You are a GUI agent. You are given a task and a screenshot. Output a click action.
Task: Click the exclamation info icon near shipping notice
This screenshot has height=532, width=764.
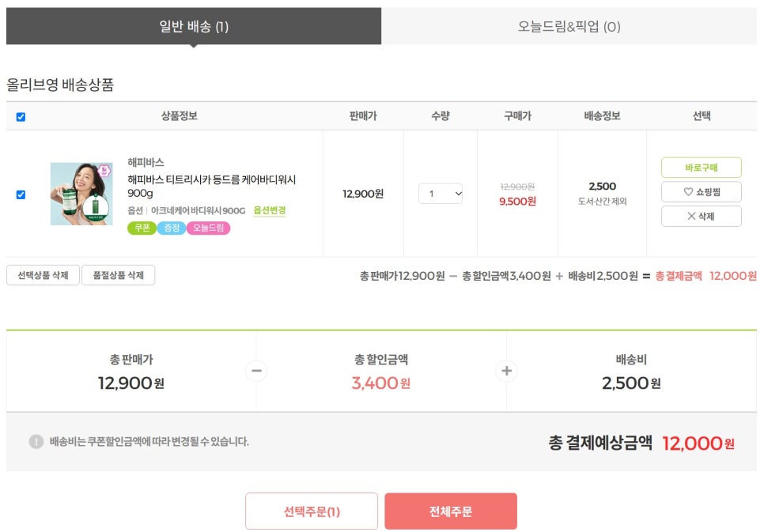36,441
